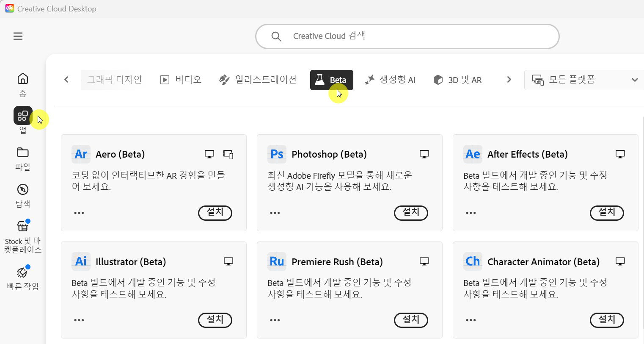Install Photoshop (Beta) with 설치 button
Viewport: 644px width, 344px height.
pos(411,213)
